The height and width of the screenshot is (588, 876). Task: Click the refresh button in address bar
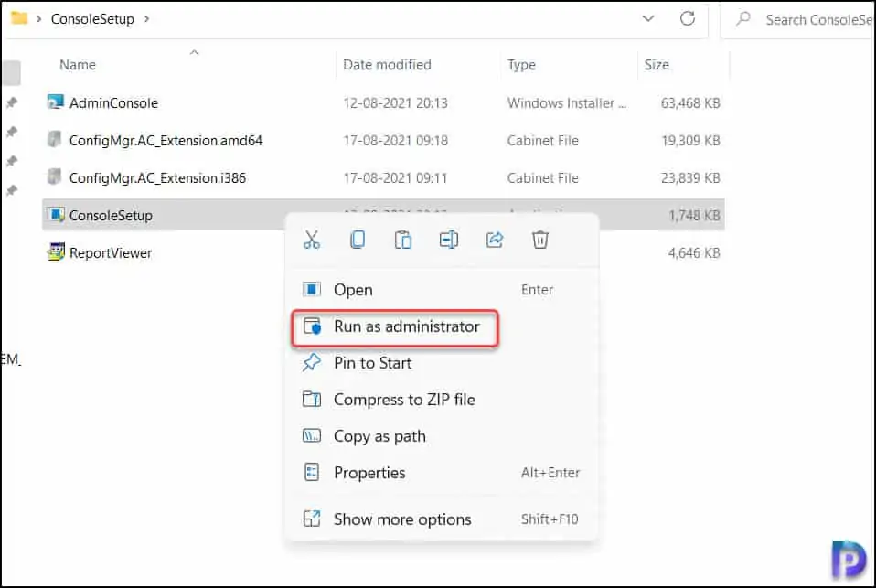[687, 18]
